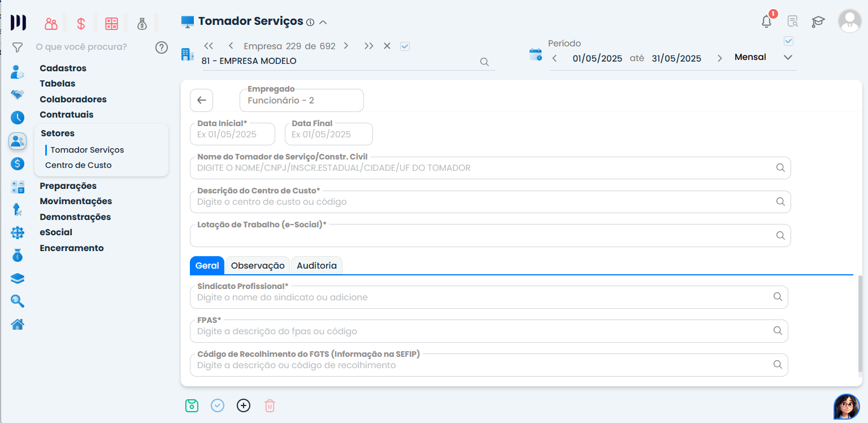The width and height of the screenshot is (868, 423).
Task: Switch to the Observação tab
Action: click(258, 265)
